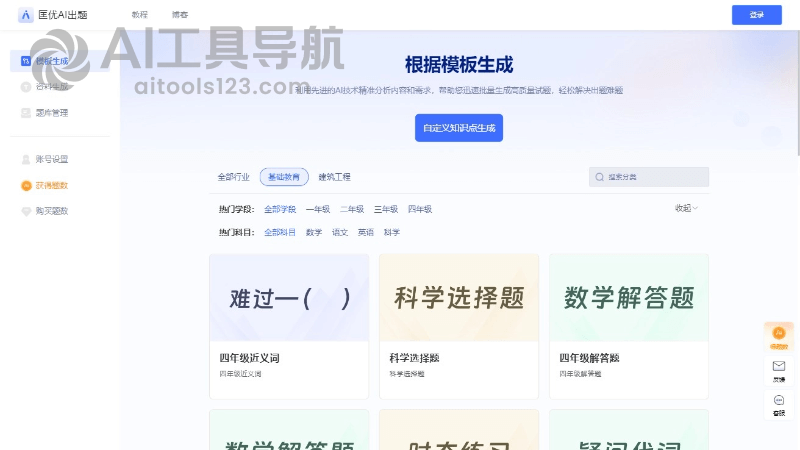The height and width of the screenshot is (450, 800).
Task: Click the 科学选择题 card title text
Action: (x=414, y=358)
